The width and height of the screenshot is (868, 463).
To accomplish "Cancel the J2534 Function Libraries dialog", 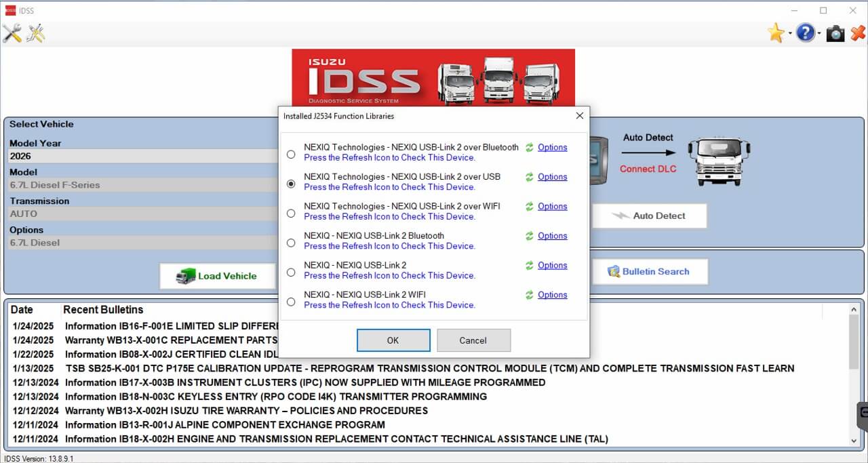I will 473,340.
